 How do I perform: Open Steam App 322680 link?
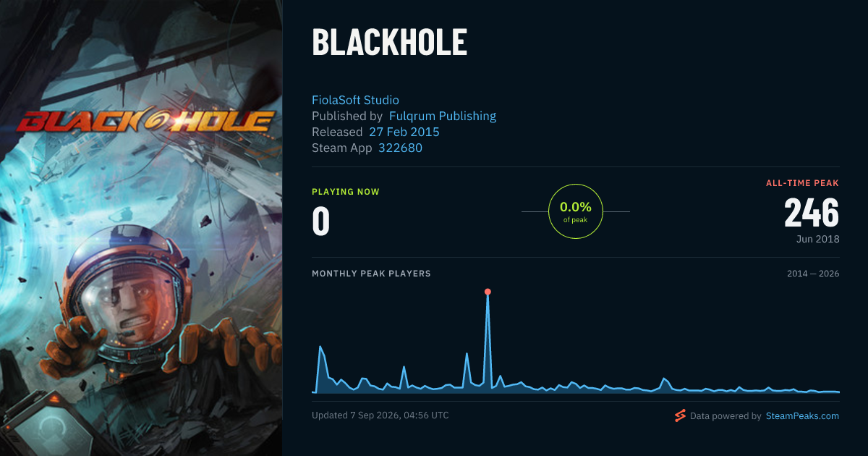tap(401, 148)
